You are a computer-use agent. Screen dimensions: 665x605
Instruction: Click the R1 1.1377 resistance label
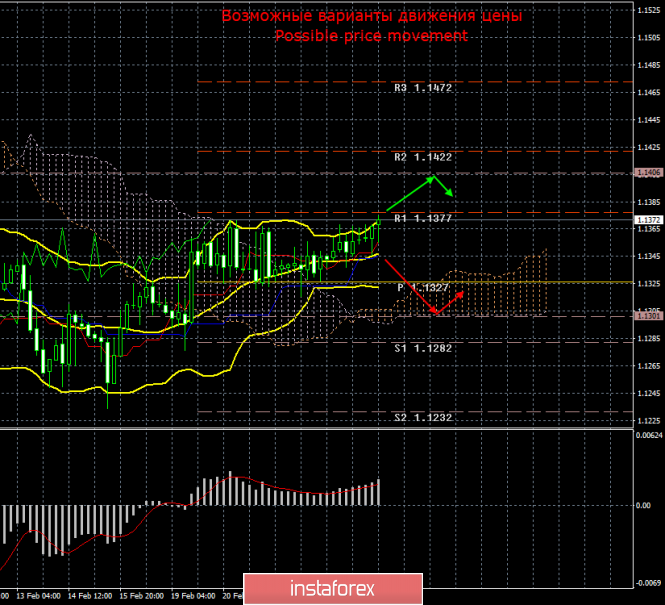point(423,218)
